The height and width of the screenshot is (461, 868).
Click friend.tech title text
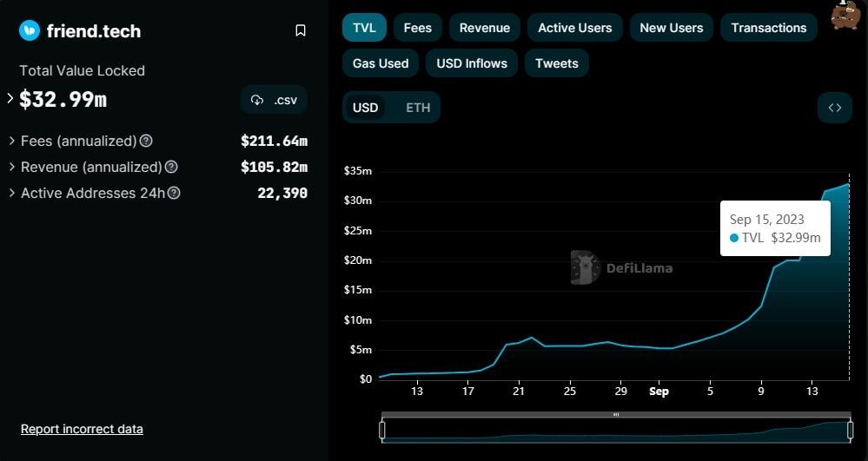pyautogui.click(x=94, y=31)
